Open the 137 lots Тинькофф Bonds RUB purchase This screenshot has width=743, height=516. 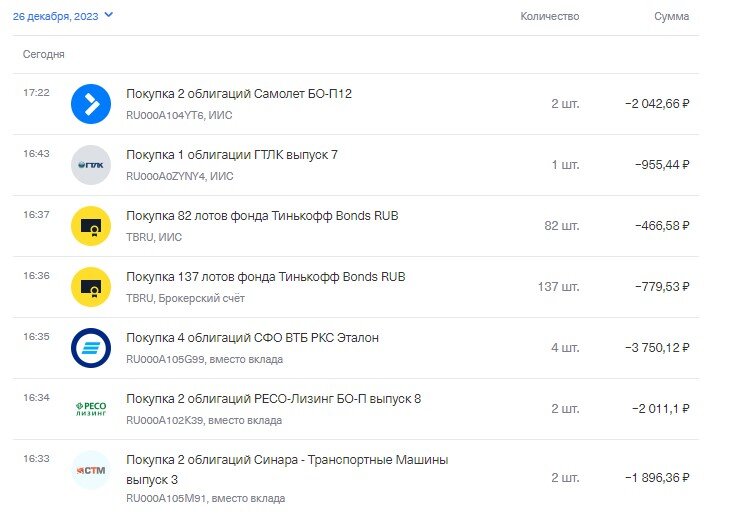(x=265, y=277)
